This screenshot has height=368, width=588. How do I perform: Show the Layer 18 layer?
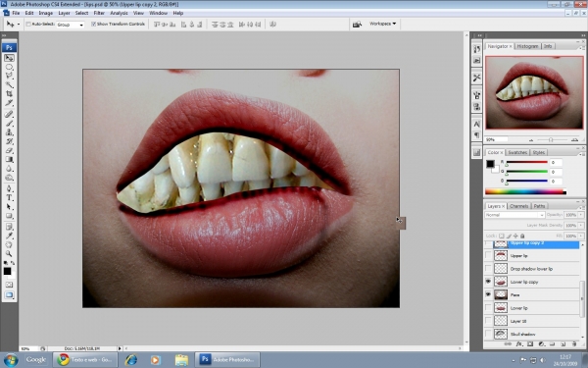(x=488, y=321)
